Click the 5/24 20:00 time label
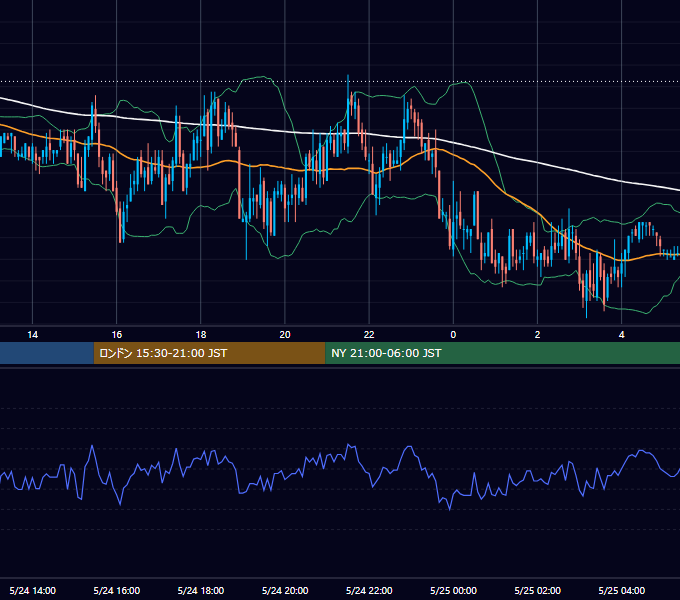 pos(285,590)
